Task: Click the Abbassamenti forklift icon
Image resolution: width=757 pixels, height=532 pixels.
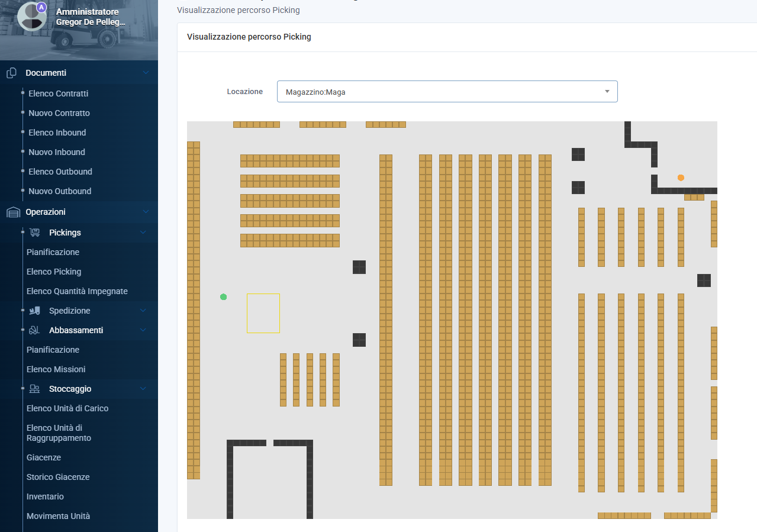Action: tap(35, 330)
